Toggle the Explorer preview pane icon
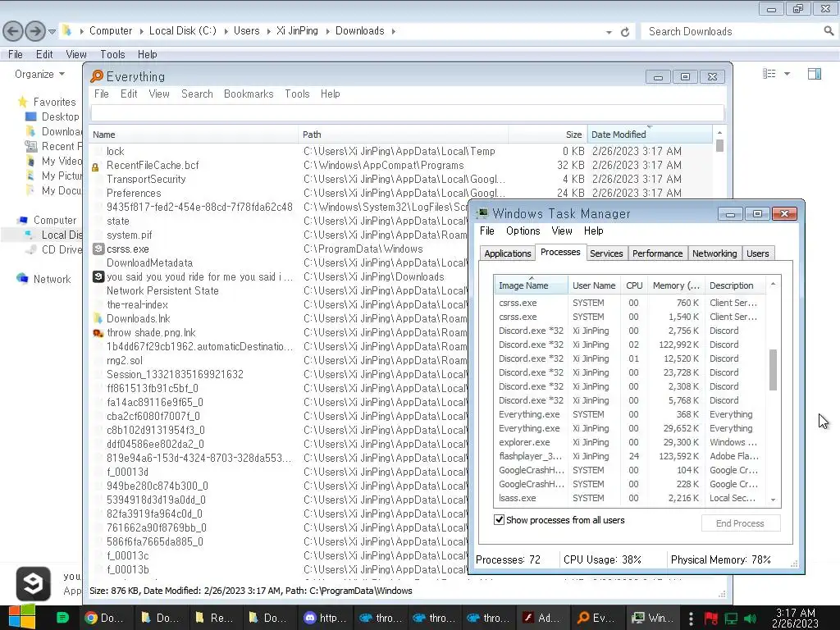 815,74
